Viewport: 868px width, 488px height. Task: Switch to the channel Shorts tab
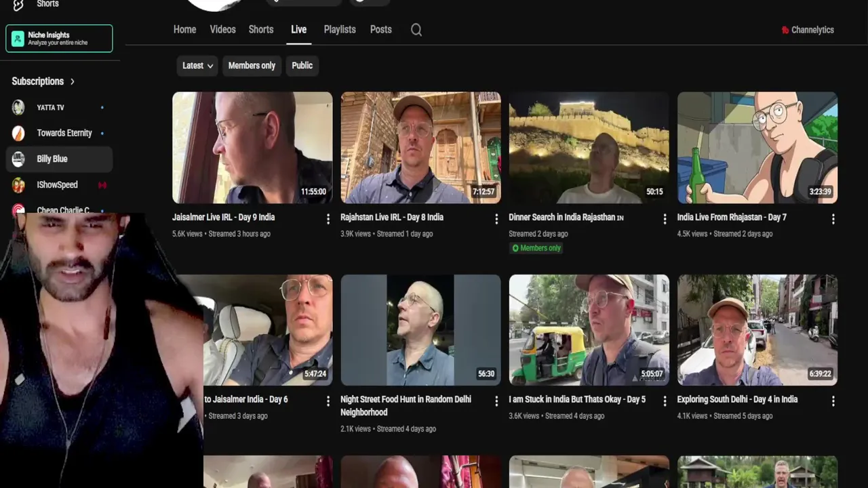click(261, 30)
